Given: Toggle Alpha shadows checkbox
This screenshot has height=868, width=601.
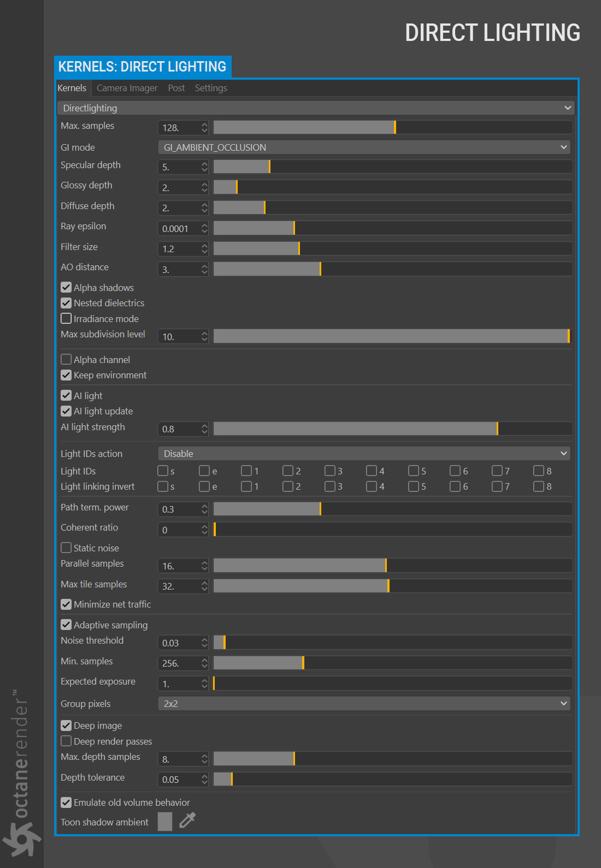Looking at the screenshot, I should (66, 287).
